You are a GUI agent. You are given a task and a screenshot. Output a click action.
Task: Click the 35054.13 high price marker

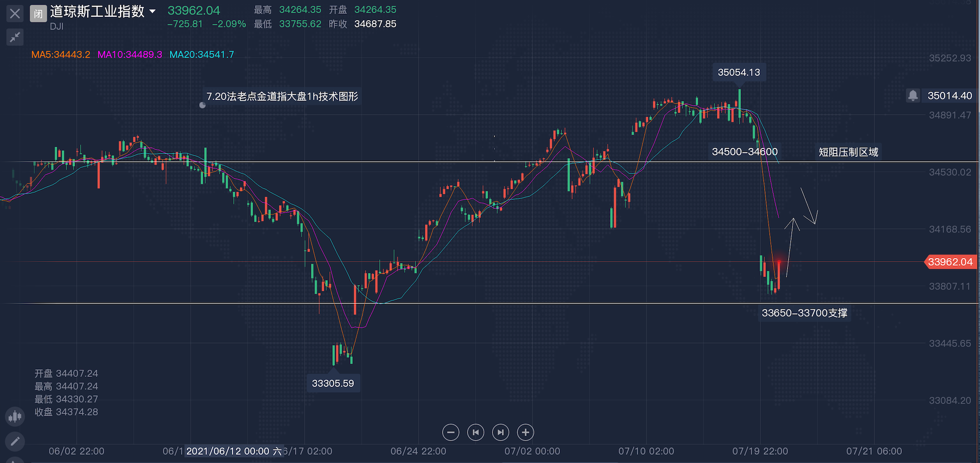(739, 72)
